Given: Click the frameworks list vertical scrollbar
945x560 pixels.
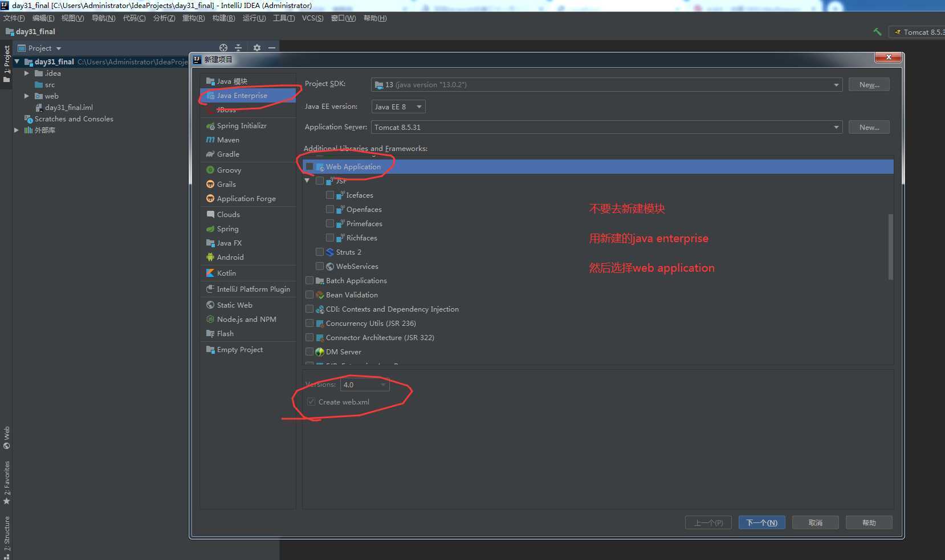Looking at the screenshot, I should [x=891, y=247].
